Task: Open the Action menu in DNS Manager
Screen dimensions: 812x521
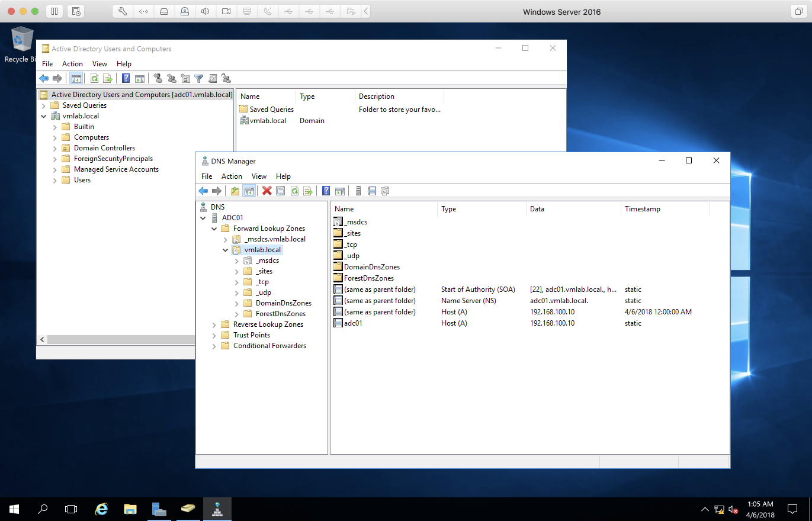Action: pyautogui.click(x=232, y=176)
